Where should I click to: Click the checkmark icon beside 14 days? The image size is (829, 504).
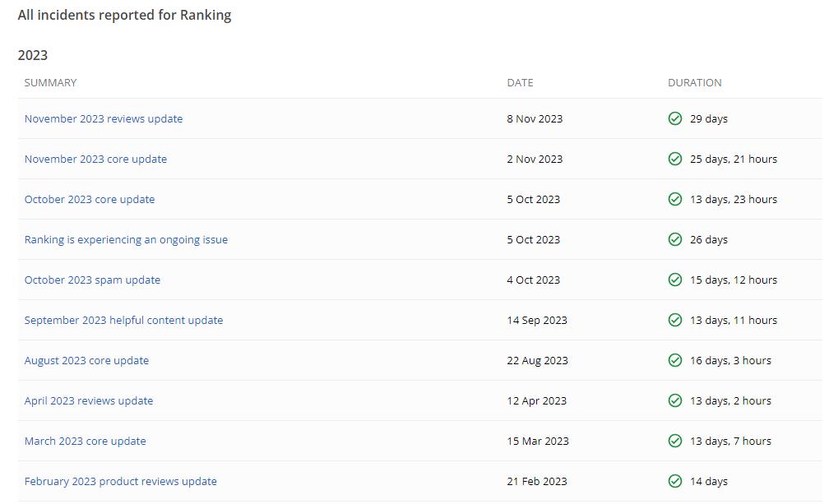pos(675,481)
